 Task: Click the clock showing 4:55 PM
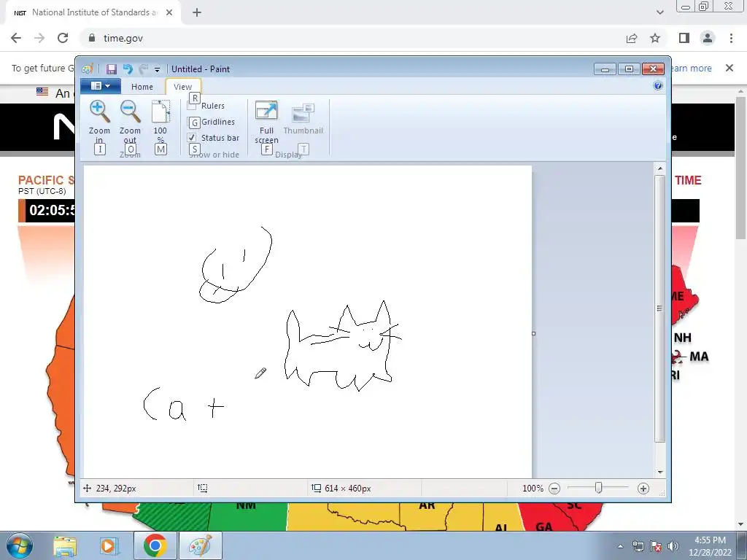coord(710,540)
